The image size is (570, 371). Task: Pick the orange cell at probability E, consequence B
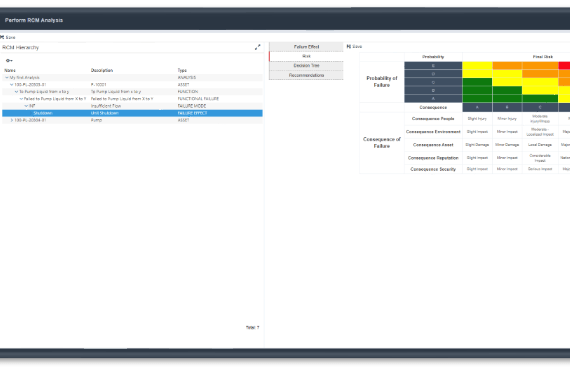507,65
